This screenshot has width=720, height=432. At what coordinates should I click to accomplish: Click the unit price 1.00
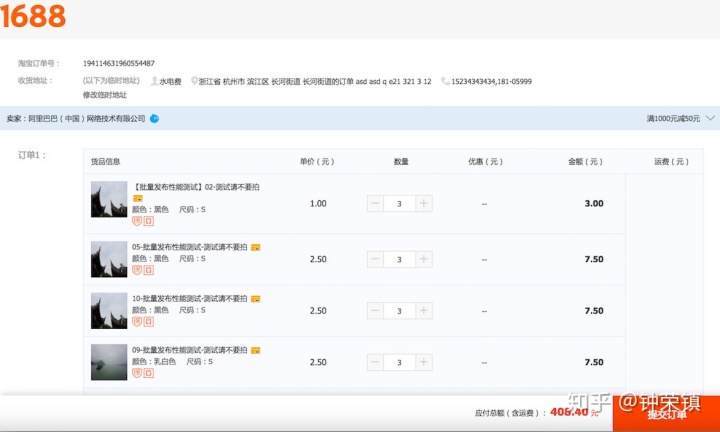tap(318, 203)
